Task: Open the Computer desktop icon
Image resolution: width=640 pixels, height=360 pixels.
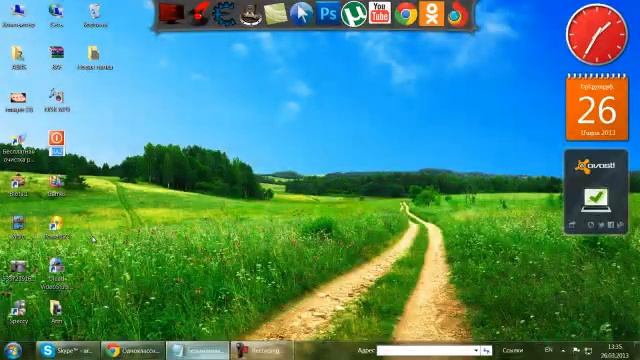Action: click(18, 16)
